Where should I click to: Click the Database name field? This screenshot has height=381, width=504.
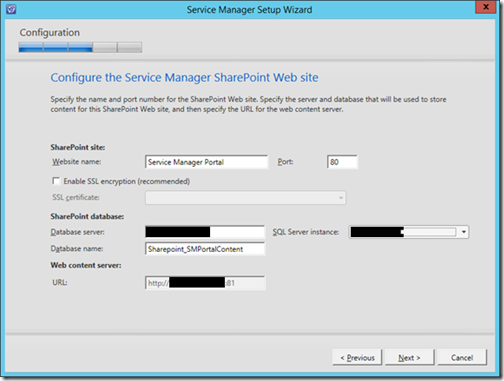click(x=205, y=249)
